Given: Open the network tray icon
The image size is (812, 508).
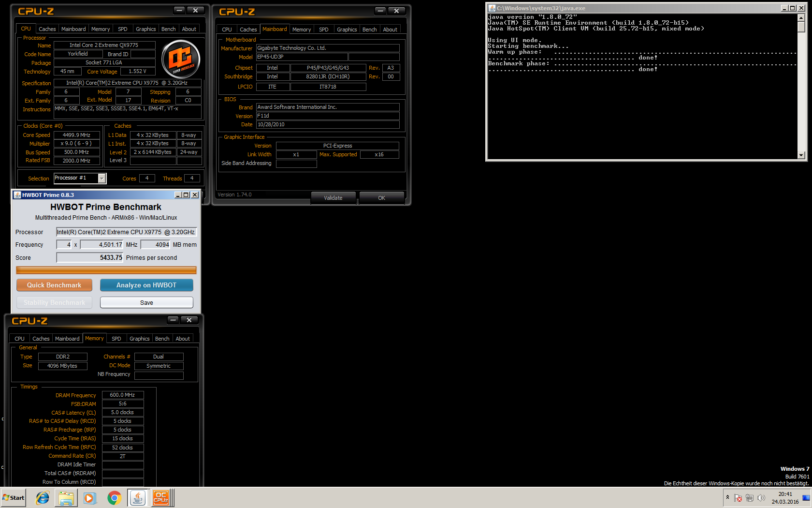Looking at the screenshot, I should pos(750,498).
